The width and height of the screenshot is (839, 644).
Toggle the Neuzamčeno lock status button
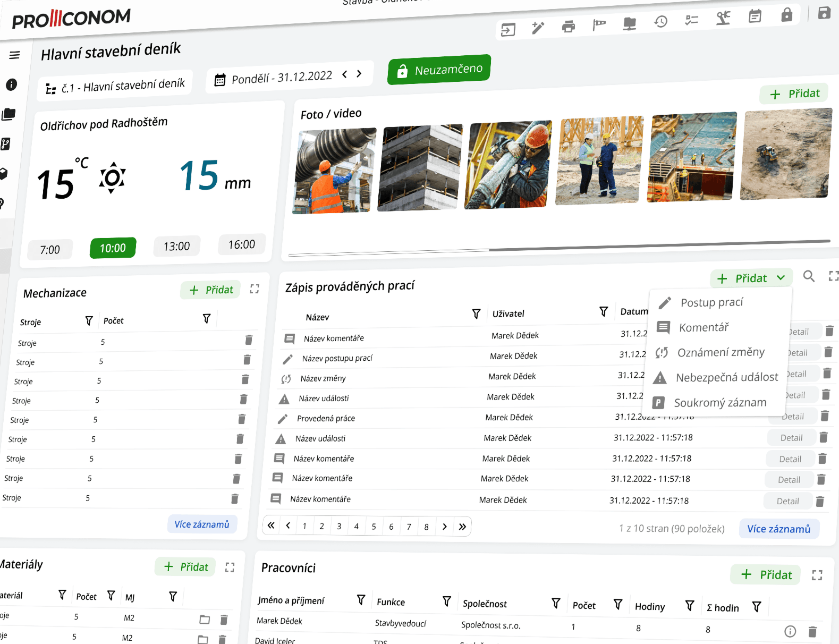tap(439, 70)
